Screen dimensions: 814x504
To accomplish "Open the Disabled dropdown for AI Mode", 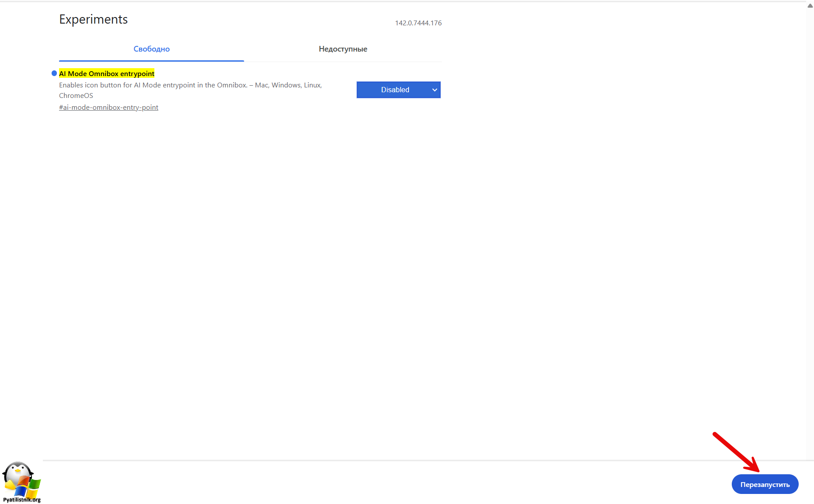I will 395,90.
